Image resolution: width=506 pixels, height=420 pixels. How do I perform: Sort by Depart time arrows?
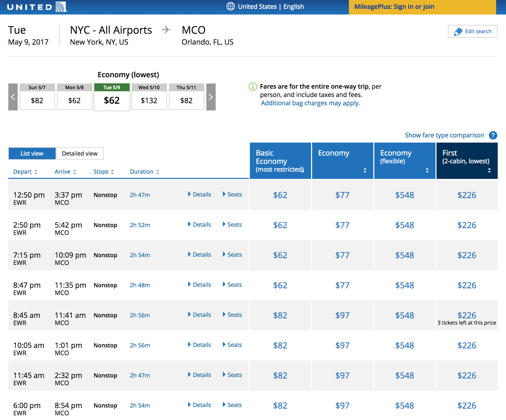(36, 172)
